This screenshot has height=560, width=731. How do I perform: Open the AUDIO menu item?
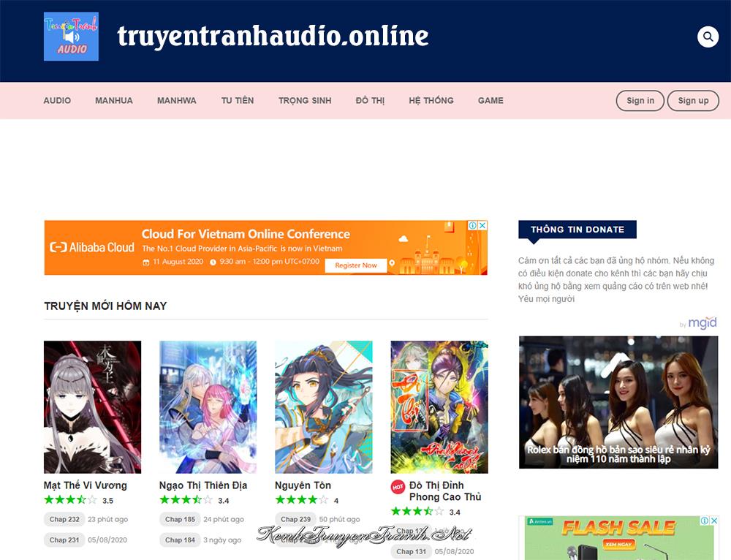[x=57, y=100]
